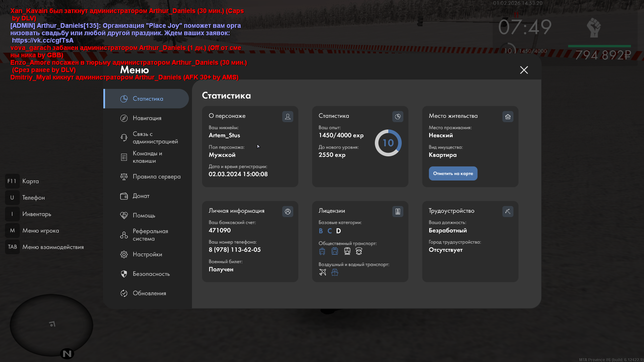Click the property type Квартира
The image size is (644, 362).
click(443, 155)
